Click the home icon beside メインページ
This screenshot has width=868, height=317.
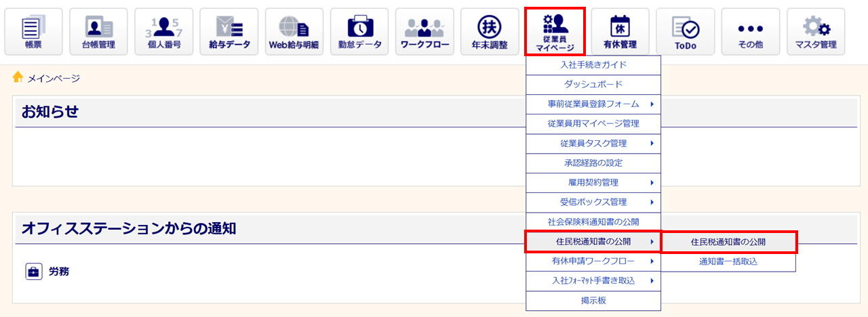pos(18,78)
